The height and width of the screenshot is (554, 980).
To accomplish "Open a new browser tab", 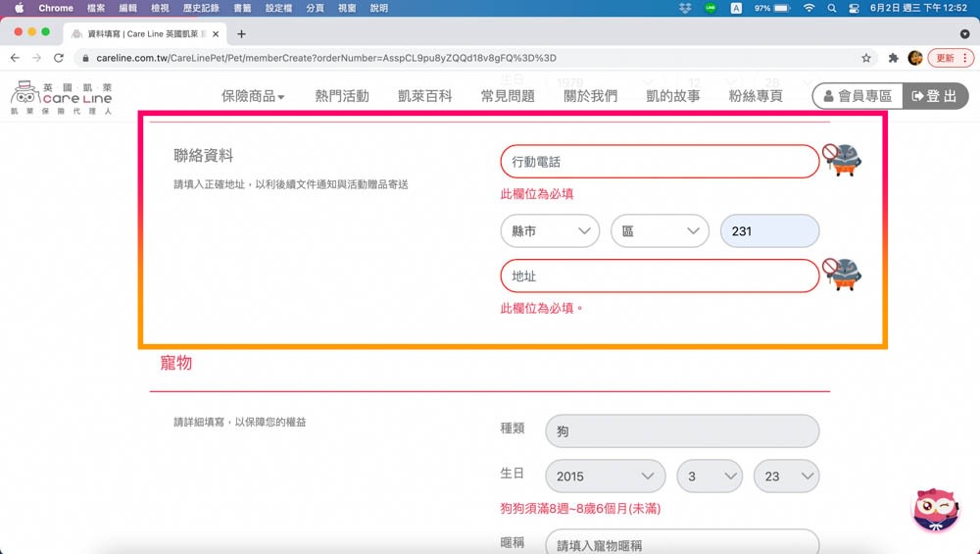I will pos(241,33).
